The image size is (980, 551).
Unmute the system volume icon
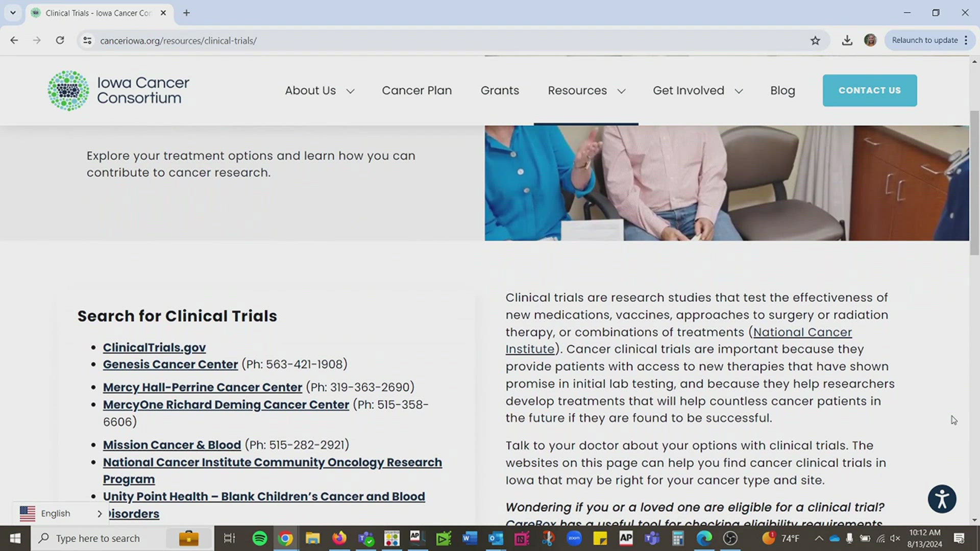(895, 538)
